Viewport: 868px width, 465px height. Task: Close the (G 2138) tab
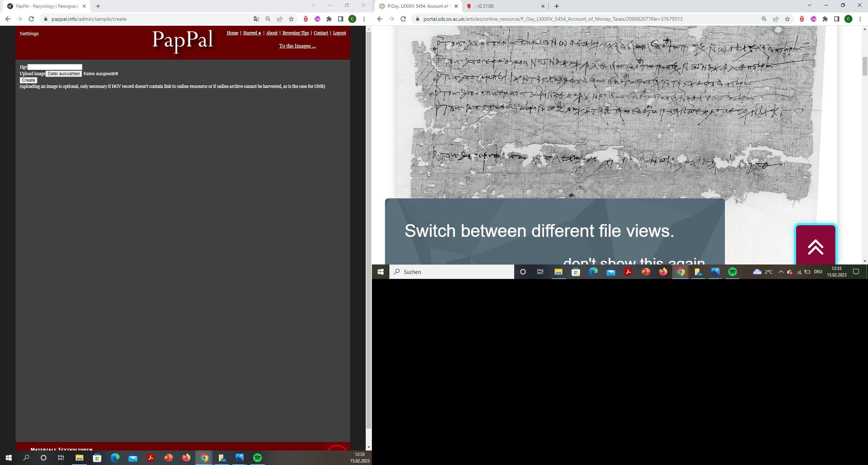[x=543, y=6]
